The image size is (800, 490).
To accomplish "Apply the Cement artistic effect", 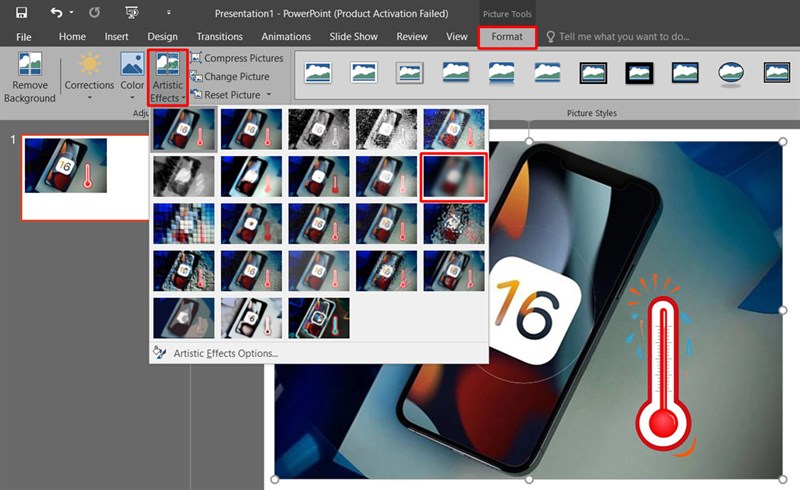I will [184, 271].
